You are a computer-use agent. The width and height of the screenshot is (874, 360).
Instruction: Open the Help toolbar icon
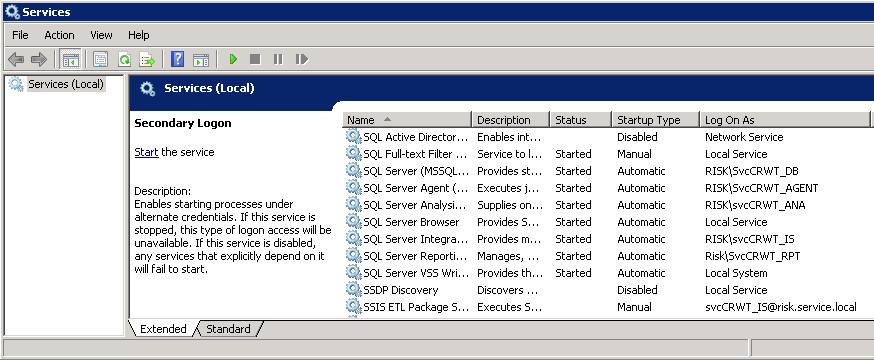[177, 59]
